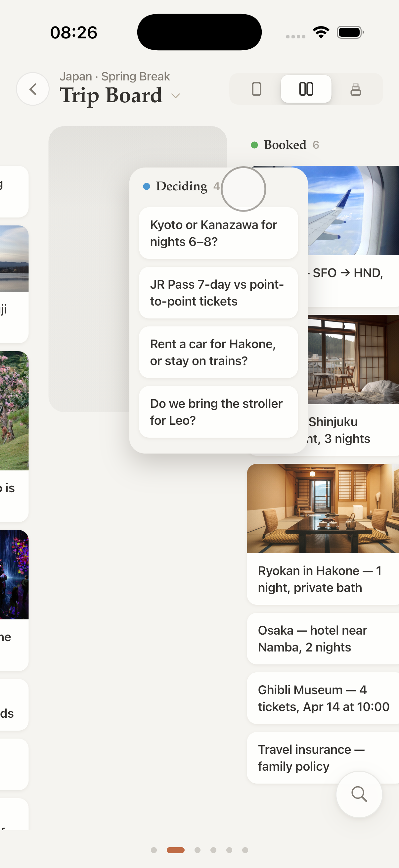Screen dimensions: 399x868
Task: Switch to single-column view icon
Action: tap(256, 89)
